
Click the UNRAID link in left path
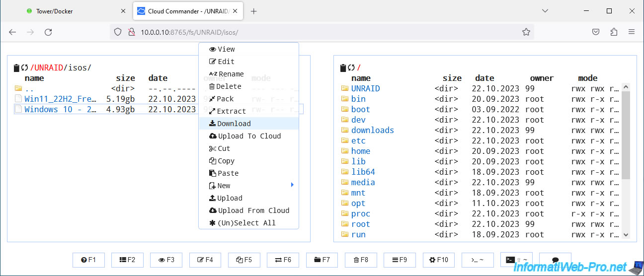coord(49,68)
